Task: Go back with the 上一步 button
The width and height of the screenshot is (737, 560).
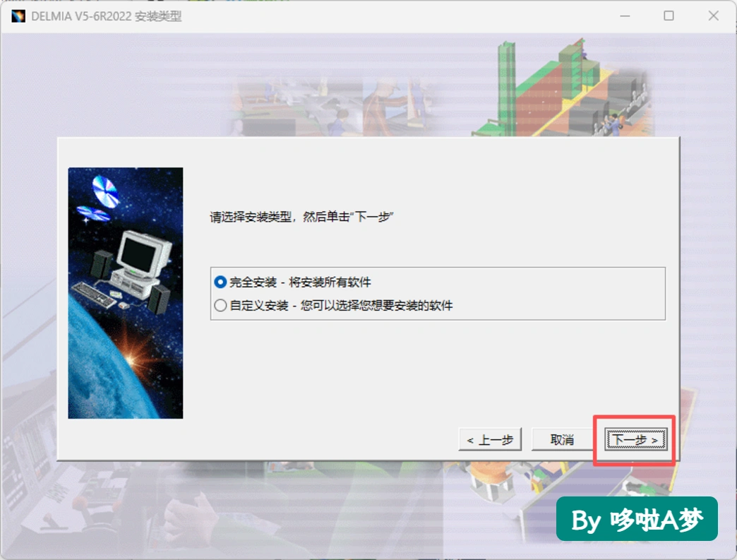Action: (x=490, y=440)
